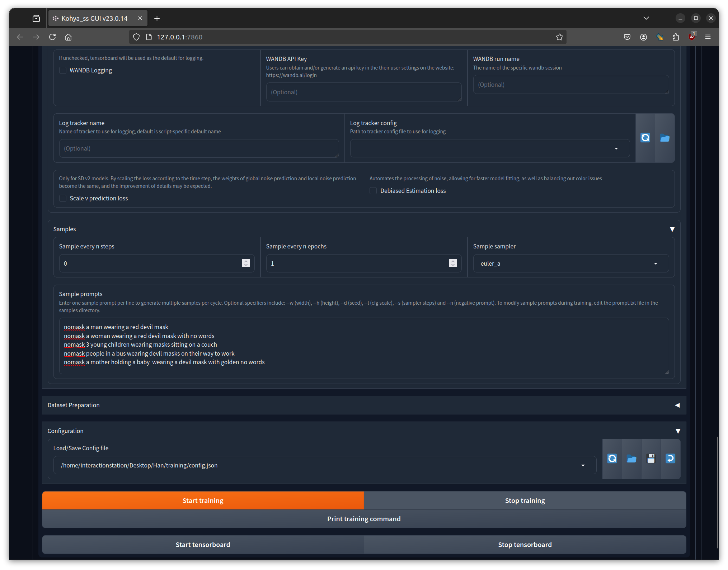Screen dimensions: 728x570
Task: Collapse the Configuration section
Action: pyautogui.click(x=678, y=431)
